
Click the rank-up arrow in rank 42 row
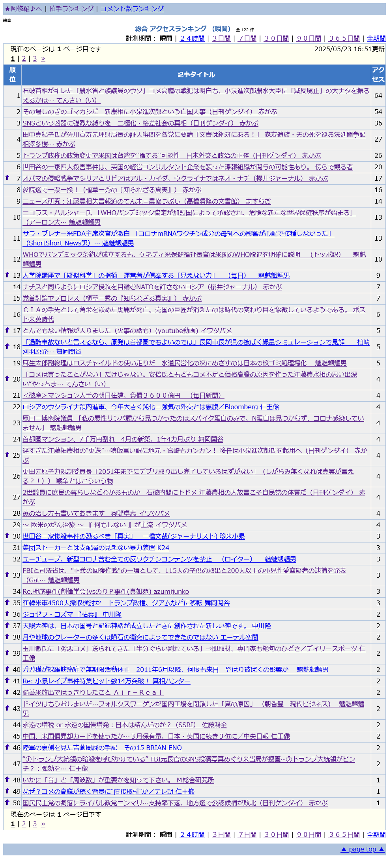click(7, 692)
